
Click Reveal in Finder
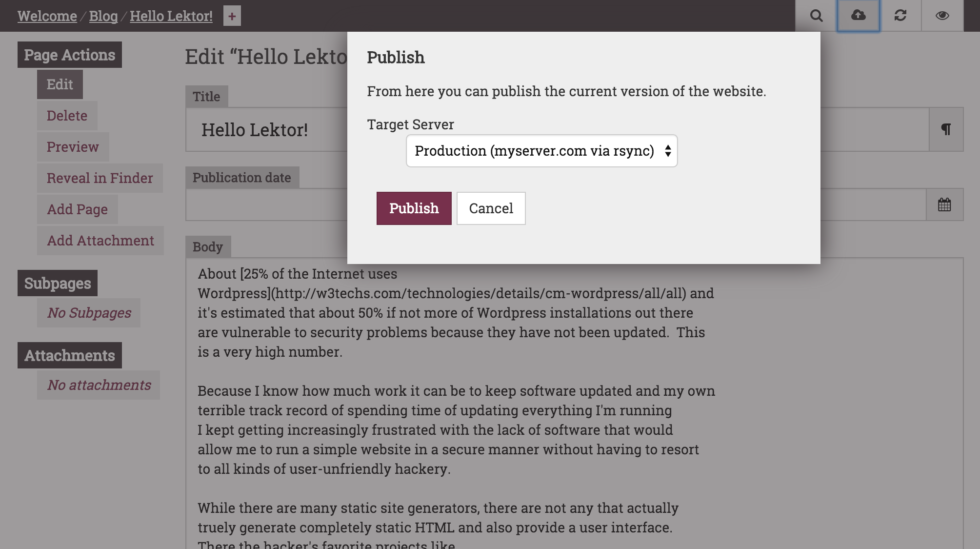(x=100, y=178)
